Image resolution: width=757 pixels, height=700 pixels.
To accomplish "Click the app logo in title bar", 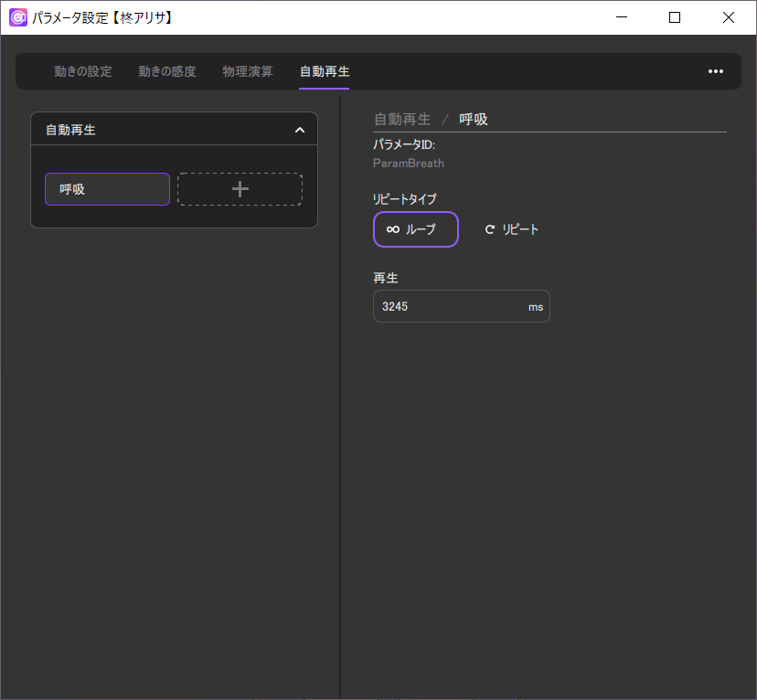I will pos(17,17).
